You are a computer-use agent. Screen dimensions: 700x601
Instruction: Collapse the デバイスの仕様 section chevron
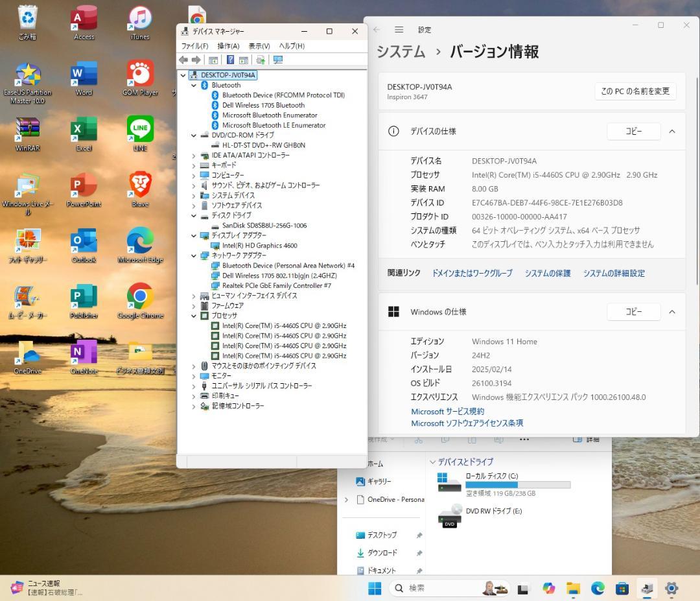672,131
